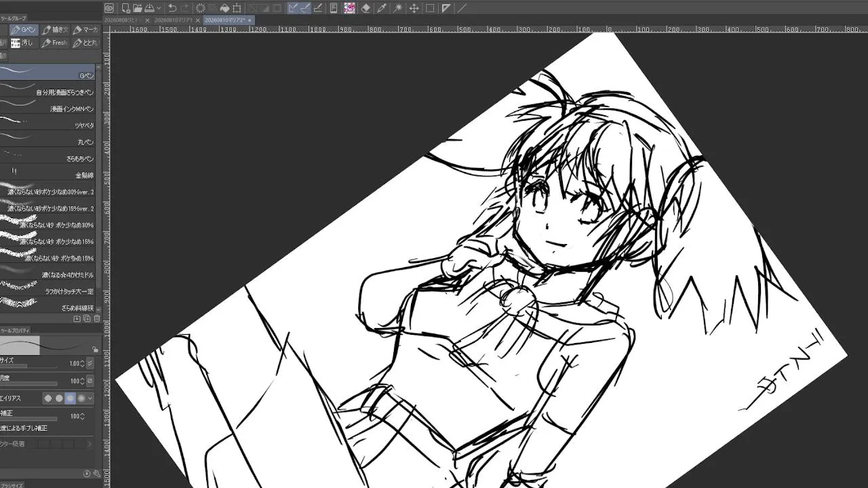The height and width of the screenshot is (488, 868).
Task: Redo the undone action
Action: [x=184, y=8]
